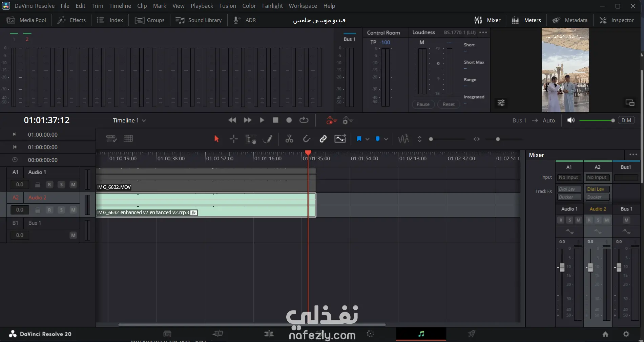Open the A1 No Input selector
Image resolution: width=644 pixels, height=342 pixels.
click(x=569, y=177)
